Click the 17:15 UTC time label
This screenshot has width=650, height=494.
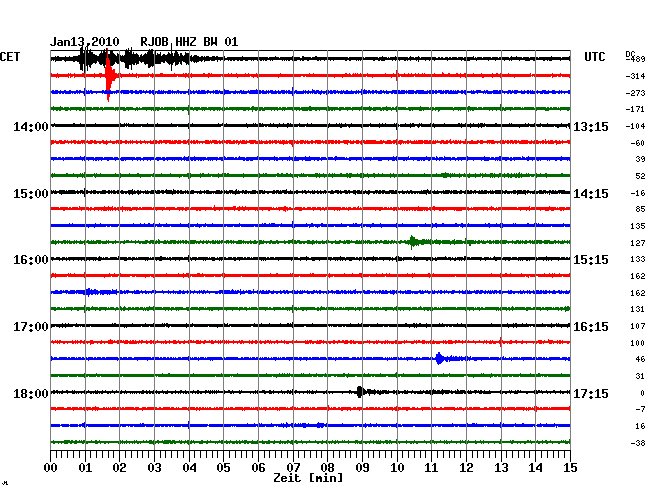pyautogui.click(x=591, y=393)
